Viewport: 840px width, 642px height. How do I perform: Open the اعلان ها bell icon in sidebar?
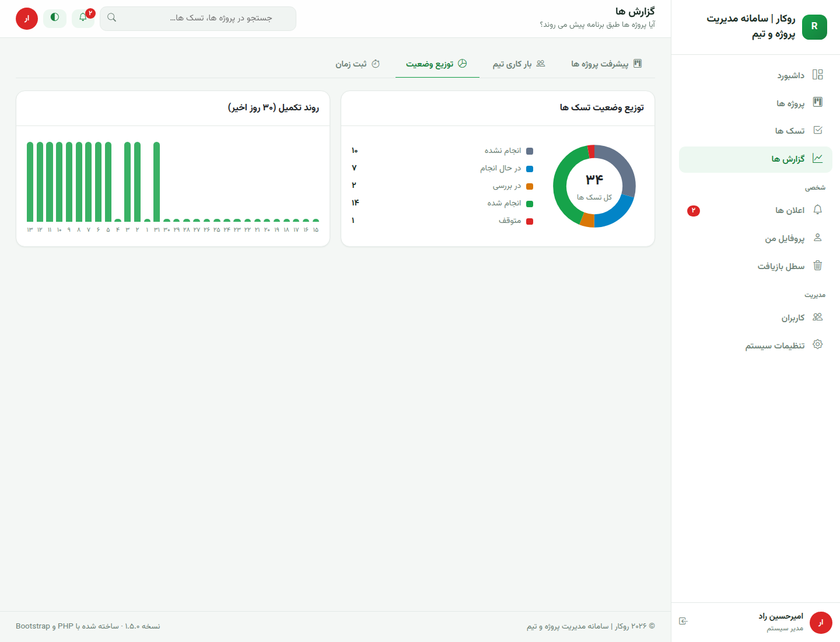point(818,210)
